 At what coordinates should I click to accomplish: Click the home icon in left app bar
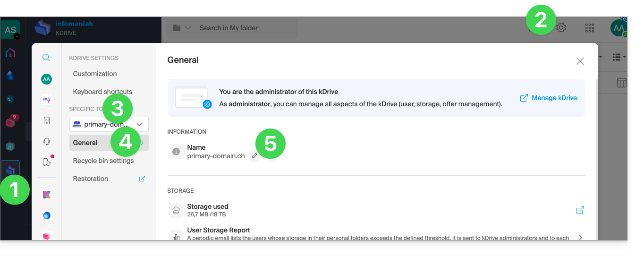tap(10, 52)
